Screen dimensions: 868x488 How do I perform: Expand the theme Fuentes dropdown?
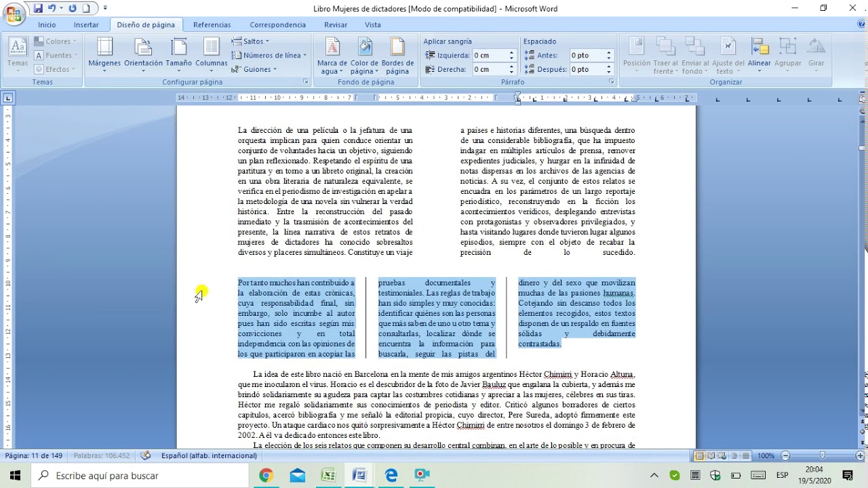pos(56,56)
